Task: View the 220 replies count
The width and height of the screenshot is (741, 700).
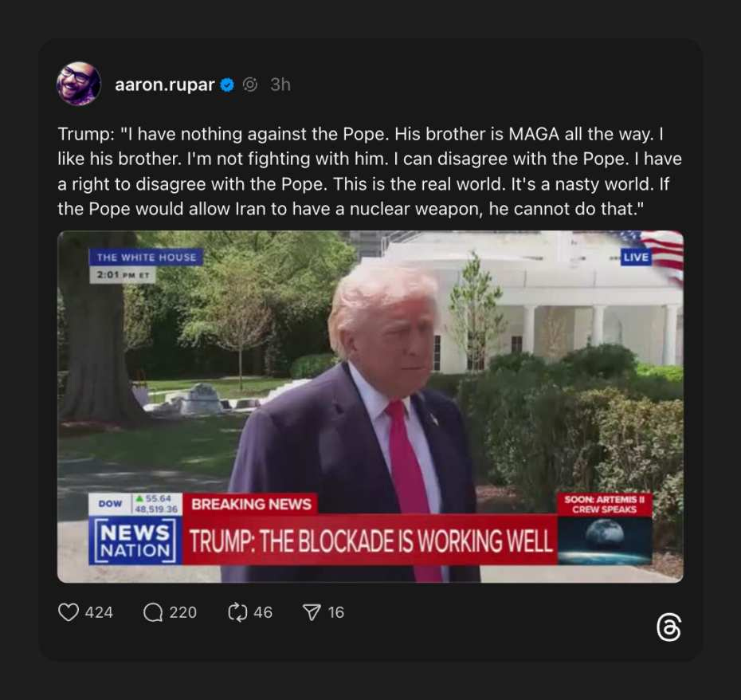Action: [x=183, y=612]
